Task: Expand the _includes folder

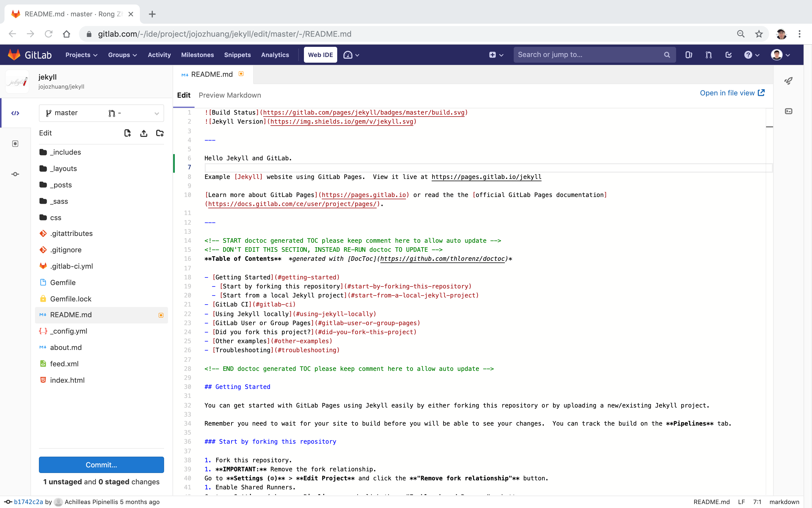Action: pos(101,152)
